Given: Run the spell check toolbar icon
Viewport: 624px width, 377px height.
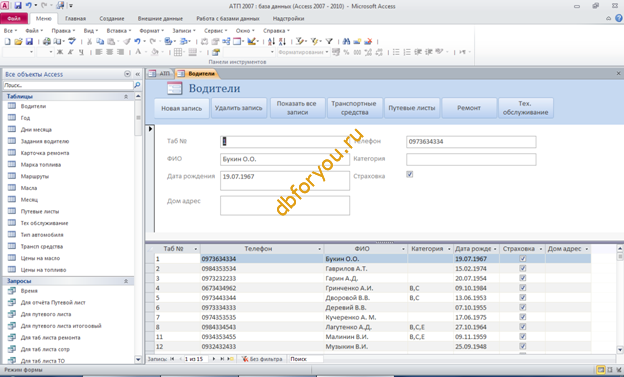Looking at the screenshot, I should pos(72,41).
